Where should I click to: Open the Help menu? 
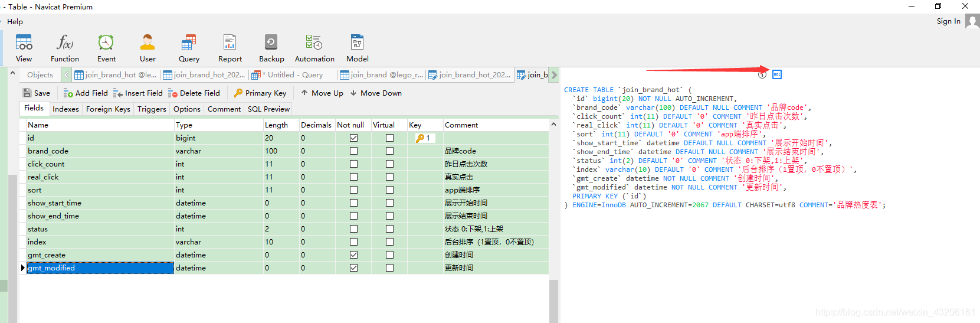15,22
